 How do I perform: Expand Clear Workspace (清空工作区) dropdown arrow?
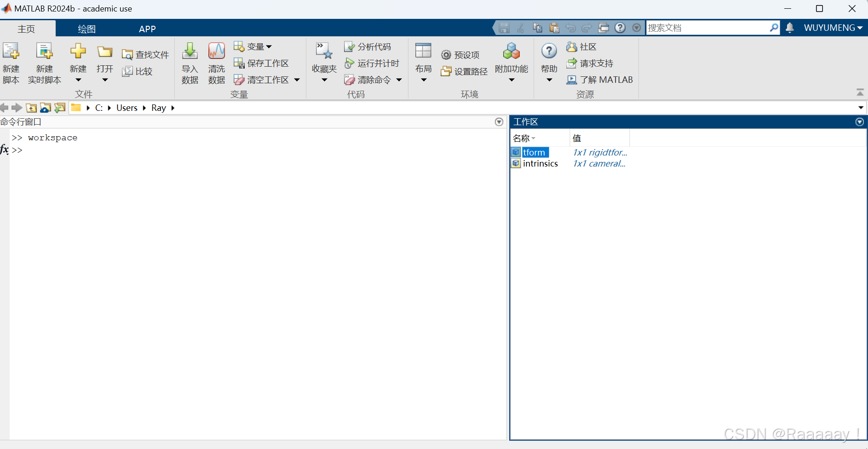(x=297, y=80)
